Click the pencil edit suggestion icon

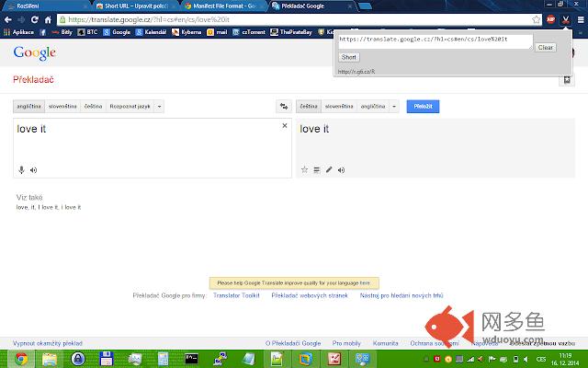[x=329, y=169]
